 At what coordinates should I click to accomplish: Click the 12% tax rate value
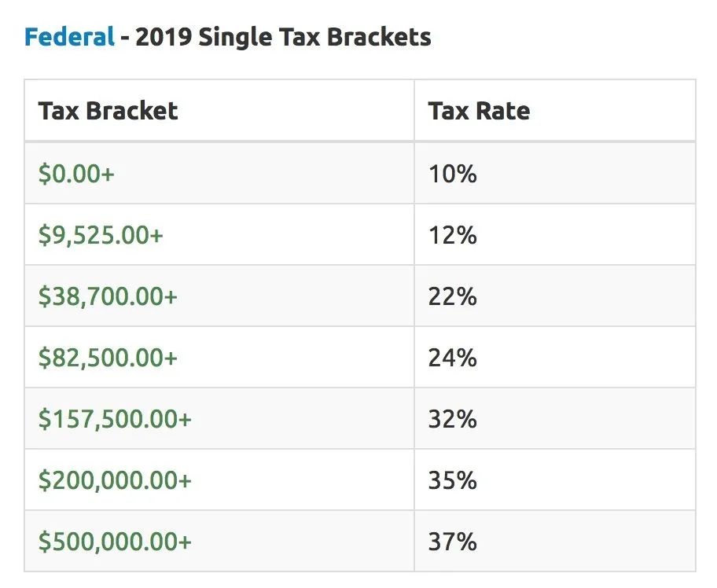tap(452, 235)
